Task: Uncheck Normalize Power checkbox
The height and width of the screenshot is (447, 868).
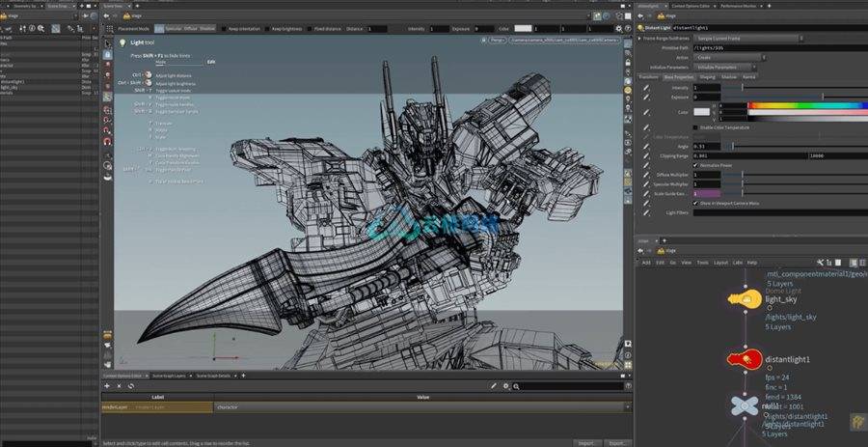Action: [696, 164]
